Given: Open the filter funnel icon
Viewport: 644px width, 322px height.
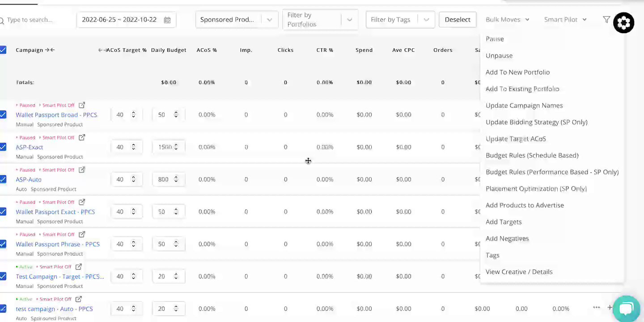Looking at the screenshot, I should [x=606, y=20].
